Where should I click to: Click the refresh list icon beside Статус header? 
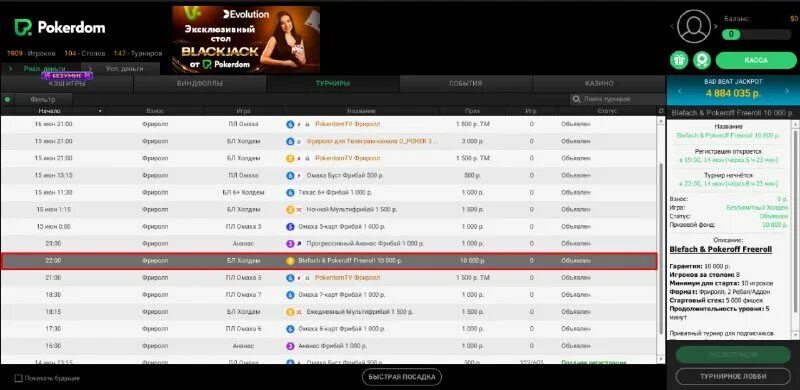[x=661, y=111]
